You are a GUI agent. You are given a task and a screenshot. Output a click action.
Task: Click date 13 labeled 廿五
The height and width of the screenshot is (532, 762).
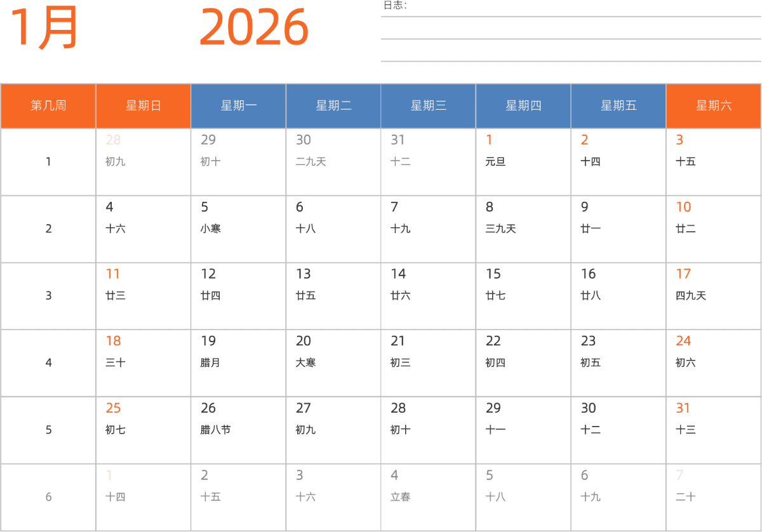click(333, 296)
